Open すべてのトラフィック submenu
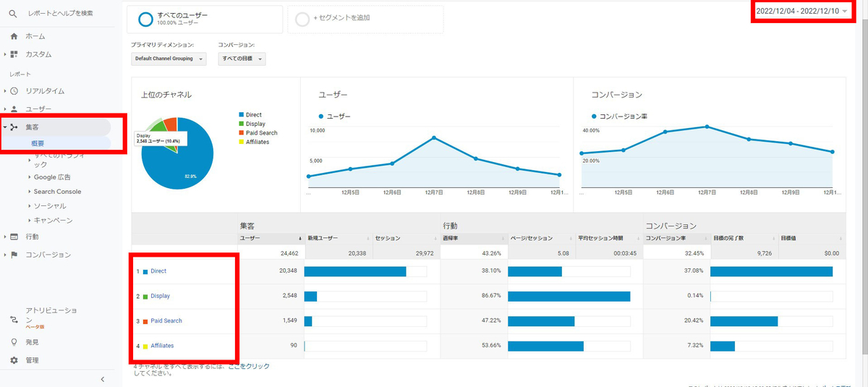This screenshot has width=868, height=387. [59, 159]
